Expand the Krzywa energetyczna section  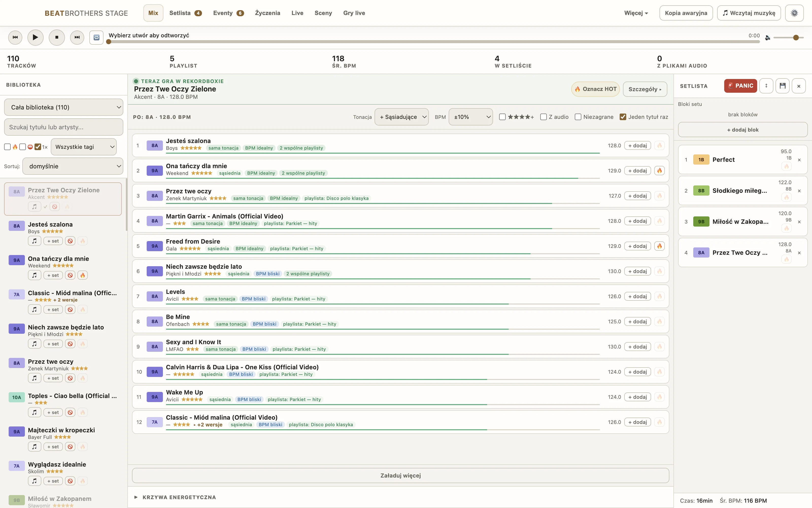tap(179, 497)
